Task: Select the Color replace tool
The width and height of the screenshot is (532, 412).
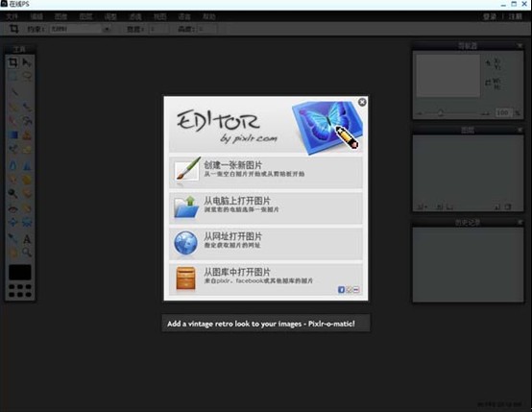Action: [x=12, y=149]
